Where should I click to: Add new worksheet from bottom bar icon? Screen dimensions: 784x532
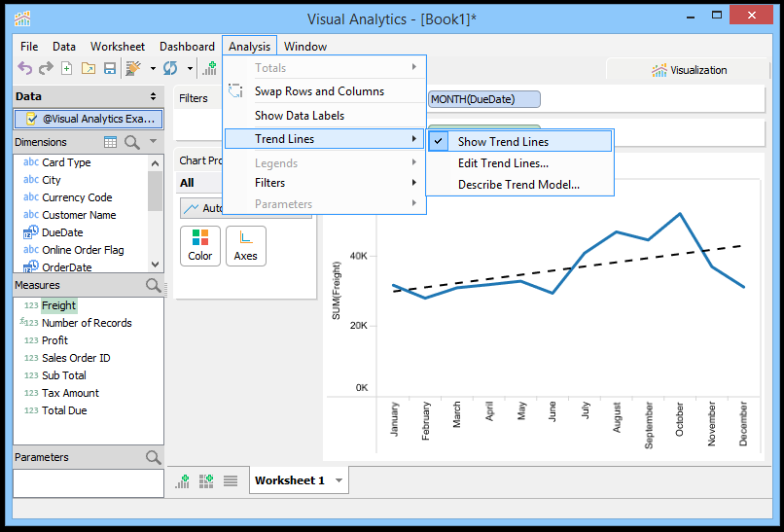coord(183,481)
